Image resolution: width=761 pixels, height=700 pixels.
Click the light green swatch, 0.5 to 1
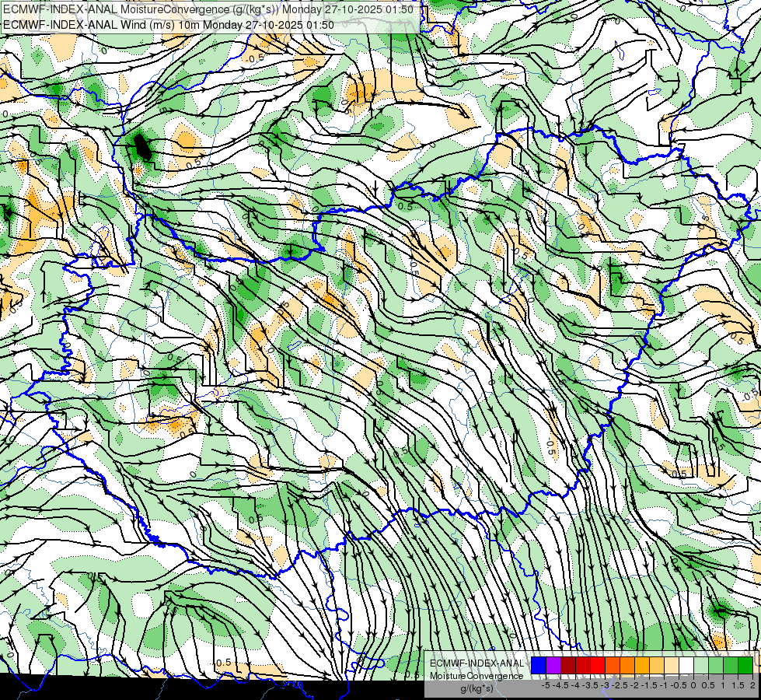point(716,666)
